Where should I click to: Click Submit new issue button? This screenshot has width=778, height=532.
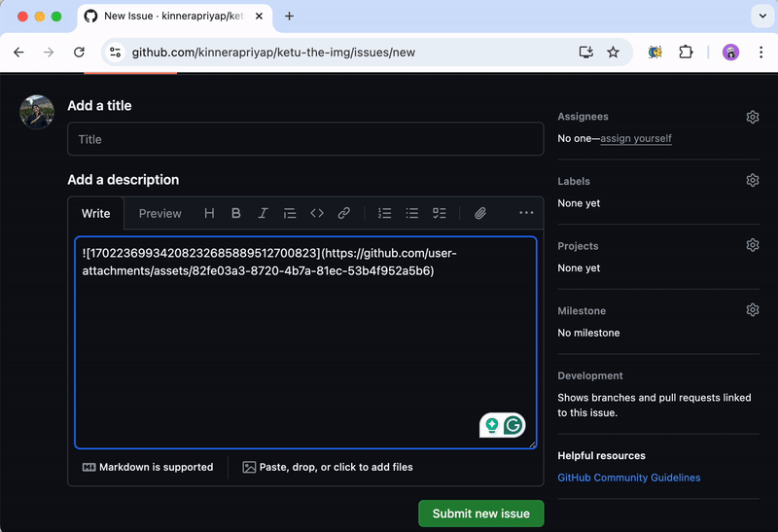[x=480, y=514]
